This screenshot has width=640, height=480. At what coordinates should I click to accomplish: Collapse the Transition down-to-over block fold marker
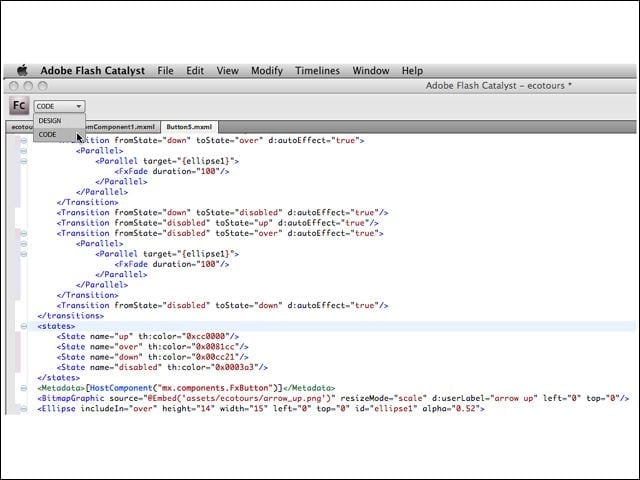(x=24, y=140)
